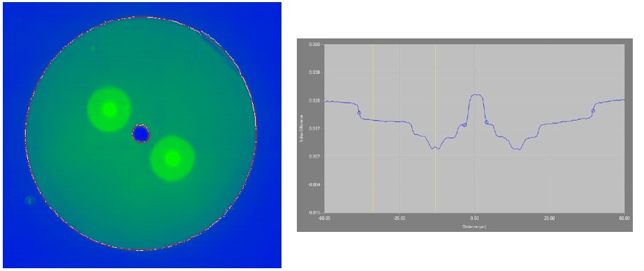The image size is (644, 271).
Task: Click the 'Index Difference' y-axis label
Action: click(302, 129)
